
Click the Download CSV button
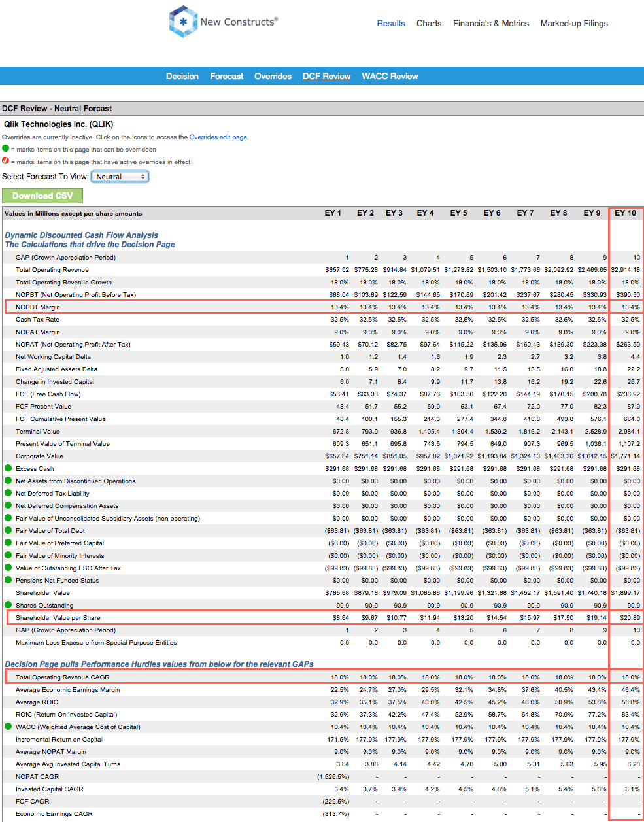pyautogui.click(x=42, y=196)
